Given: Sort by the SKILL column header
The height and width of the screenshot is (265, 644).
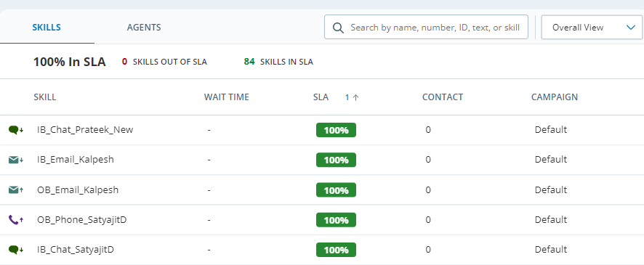Looking at the screenshot, I should 45,97.
